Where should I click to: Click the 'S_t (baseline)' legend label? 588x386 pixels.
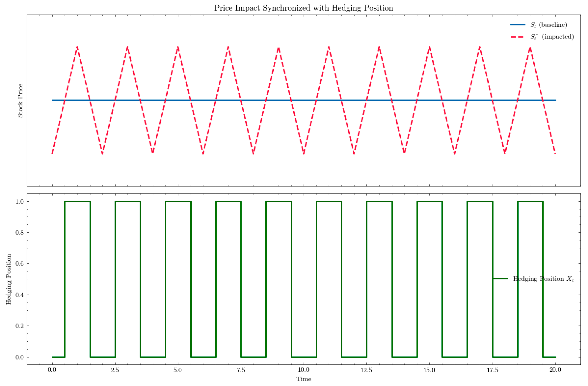[x=548, y=25]
